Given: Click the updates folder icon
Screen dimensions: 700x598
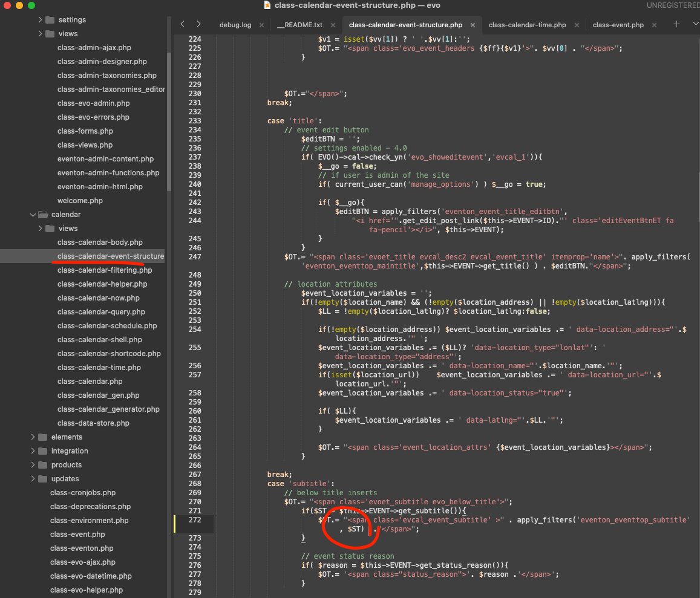Looking at the screenshot, I should pyautogui.click(x=43, y=478).
